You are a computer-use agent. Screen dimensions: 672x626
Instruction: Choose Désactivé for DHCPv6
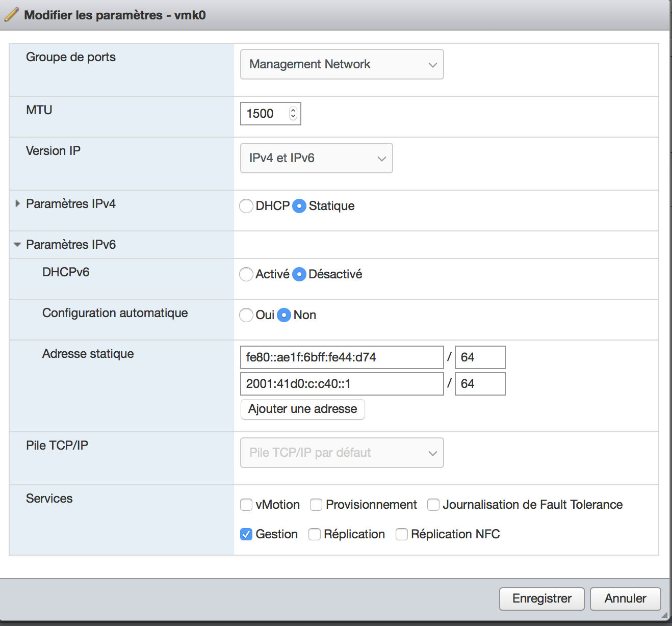click(299, 274)
